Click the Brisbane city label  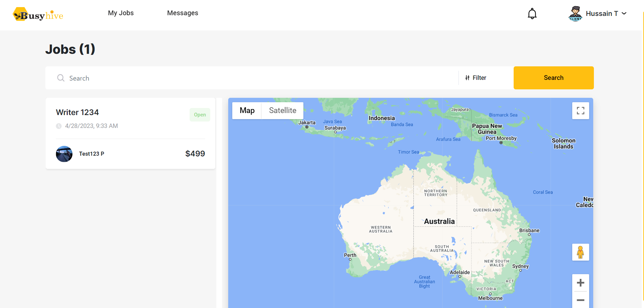(529, 230)
